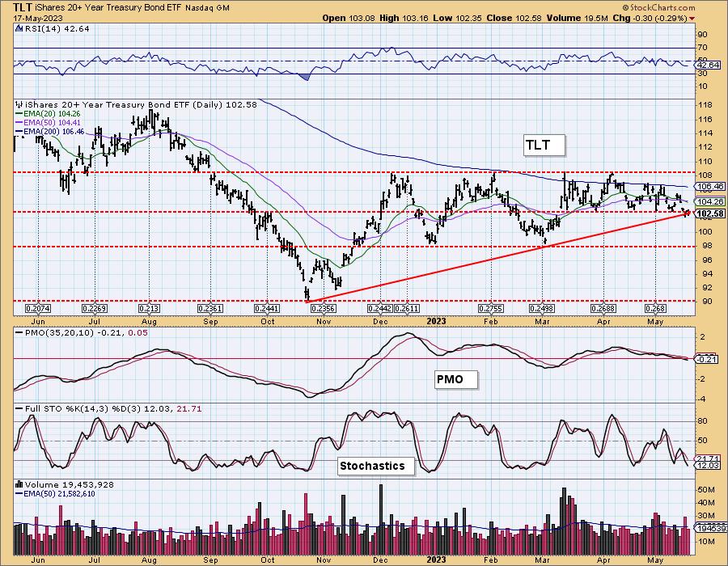Click the -0.21 PMO value tag
The image size is (728, 566).
pyautogui.click(x=708, y=359)
